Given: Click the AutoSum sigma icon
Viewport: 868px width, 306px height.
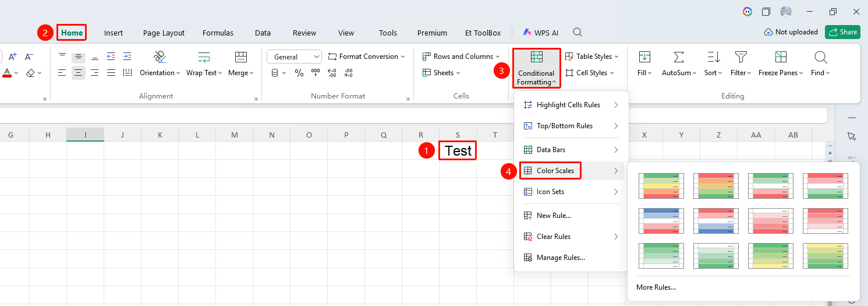Looking at the screenshot, I should click(x=678, y=57).
